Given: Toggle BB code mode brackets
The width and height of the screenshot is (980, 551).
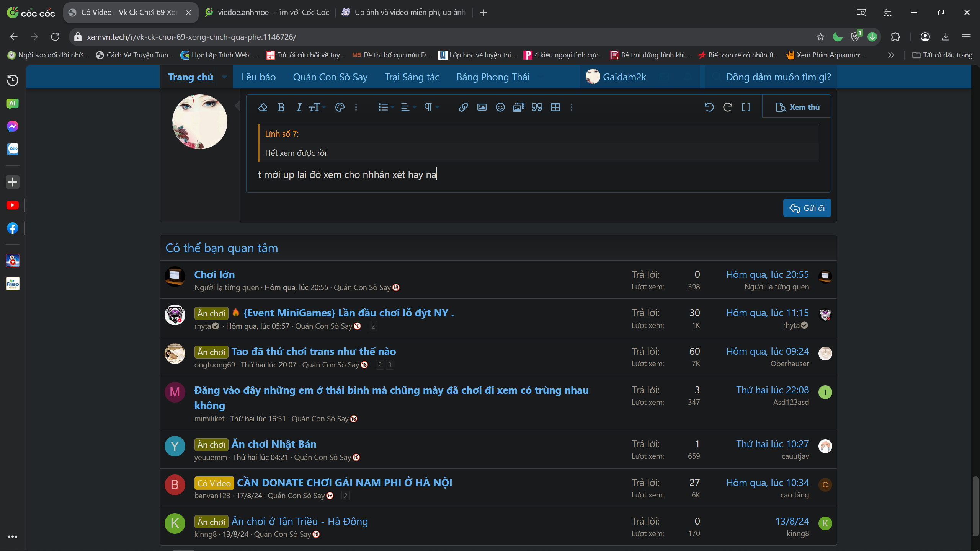Looking at the screenshot, I should click(746, 108).
